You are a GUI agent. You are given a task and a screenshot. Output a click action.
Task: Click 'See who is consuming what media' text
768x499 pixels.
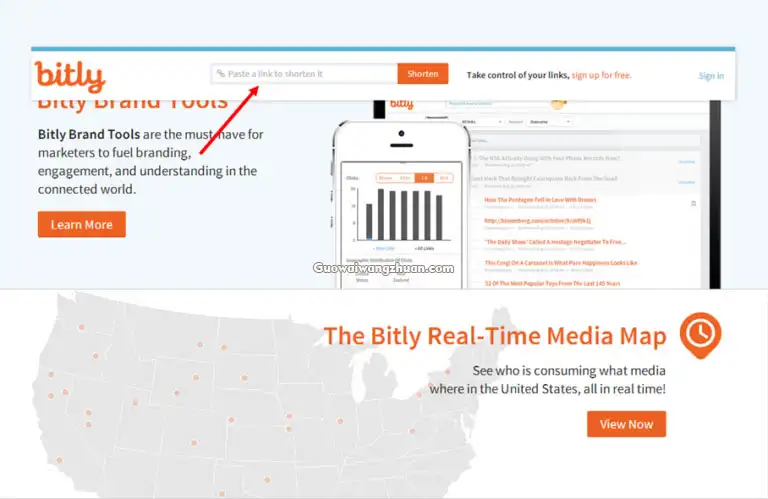(569, 371)
